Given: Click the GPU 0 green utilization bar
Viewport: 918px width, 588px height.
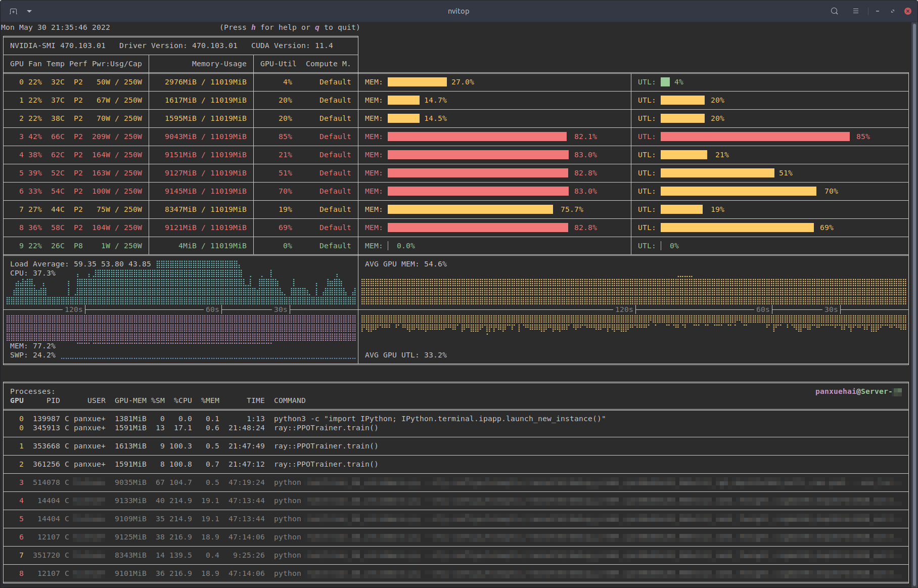Looking at the screenshot, I should [x=665, y=82].
